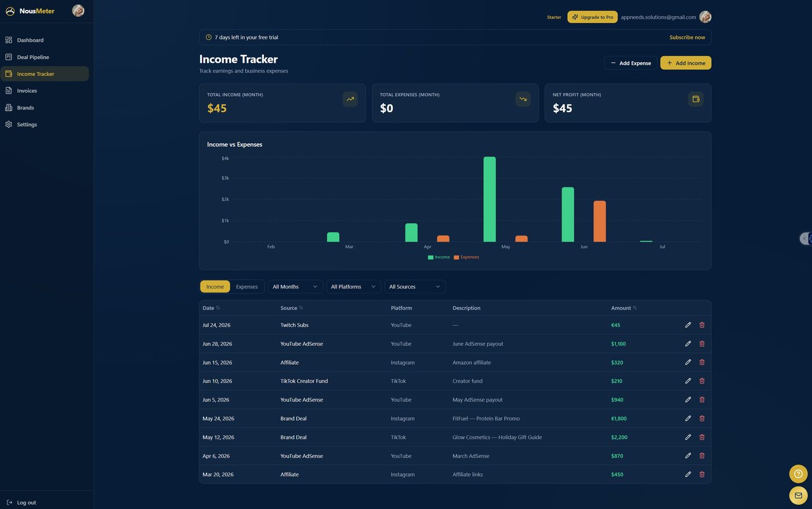Open the sidebar profile avatar
812x509 pixels.
click(78, 10)
